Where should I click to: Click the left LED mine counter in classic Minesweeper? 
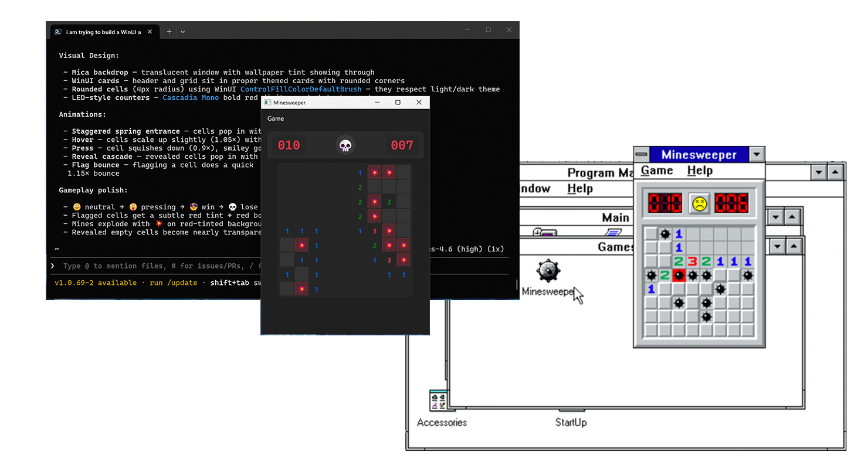(x=664, y=203)
